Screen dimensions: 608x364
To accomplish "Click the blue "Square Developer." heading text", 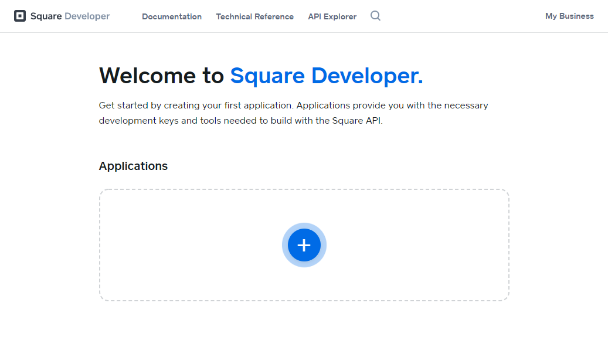I will [326, 76].
